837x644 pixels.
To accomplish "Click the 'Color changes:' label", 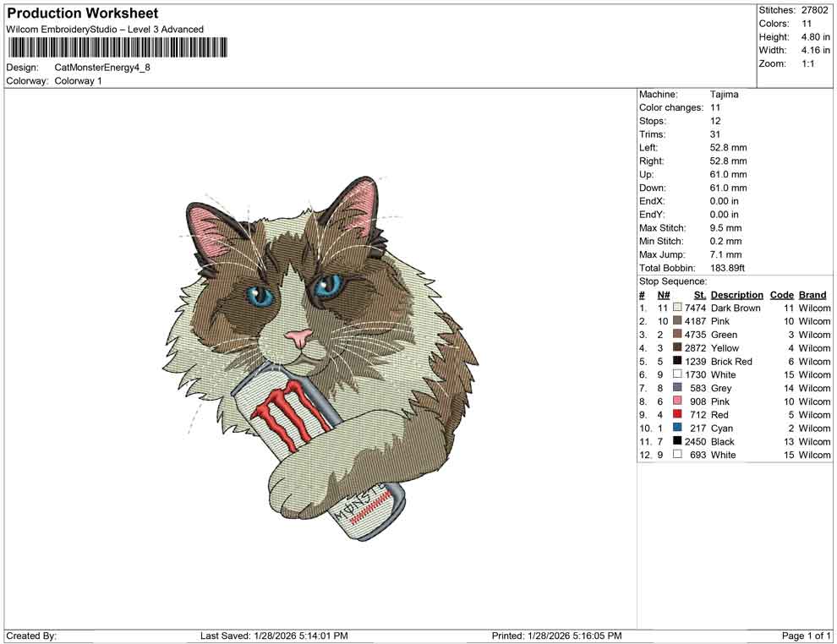I will click(671, 108).
